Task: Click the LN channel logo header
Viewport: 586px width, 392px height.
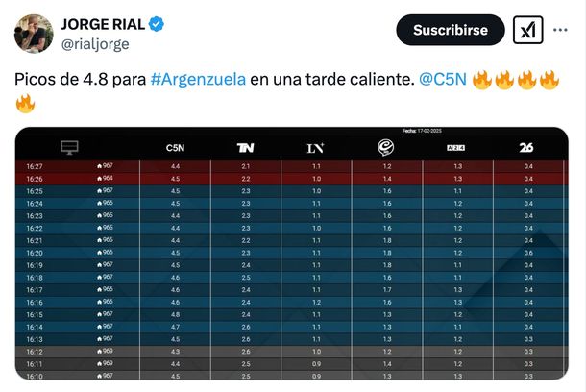Action: (x=315, y=148)
